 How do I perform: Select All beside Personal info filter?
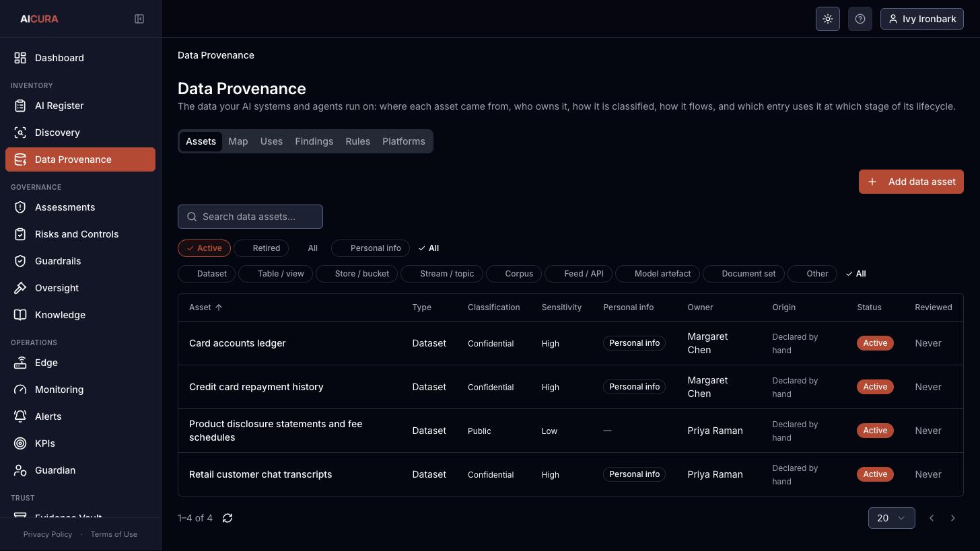429,248
